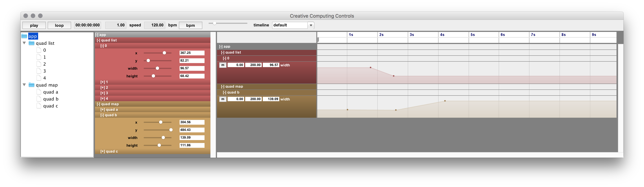
Task: Select the quad a file icon
Action: 39,92
